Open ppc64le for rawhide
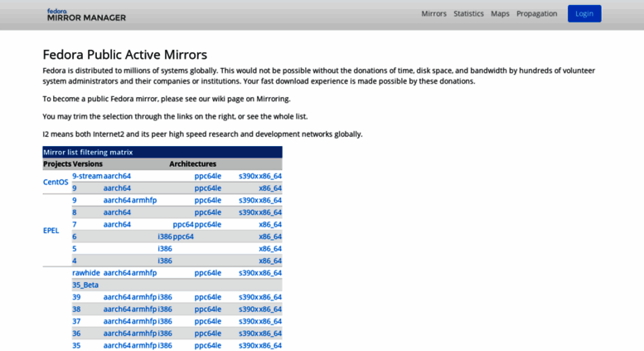The height and width of the screenshot is (351, 644). (x=208, y=273)
